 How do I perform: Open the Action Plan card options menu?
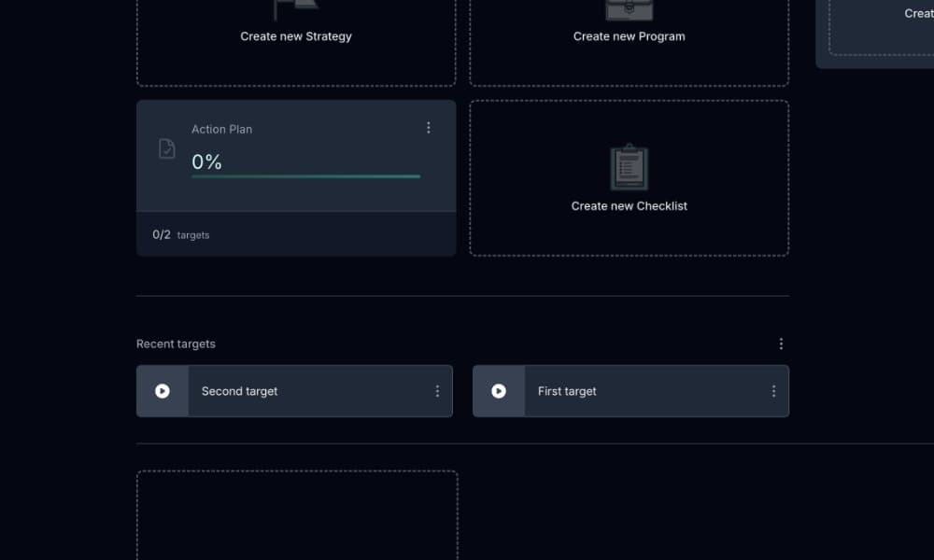click(429, 128)
